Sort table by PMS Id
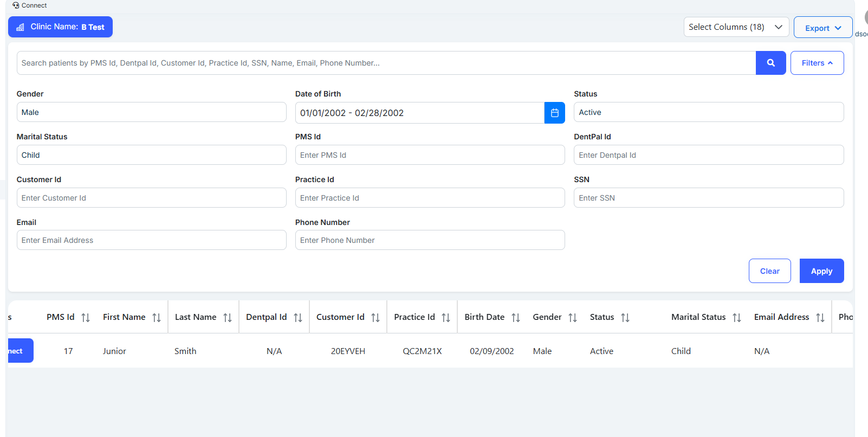The width and height of the screenshot is (868, 437). coord(86,318)
